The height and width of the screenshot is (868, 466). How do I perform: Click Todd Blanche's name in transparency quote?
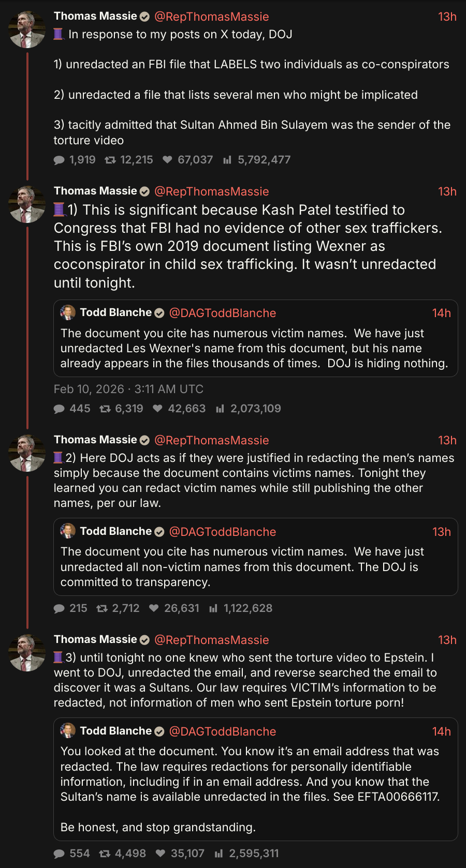[115, 531]
